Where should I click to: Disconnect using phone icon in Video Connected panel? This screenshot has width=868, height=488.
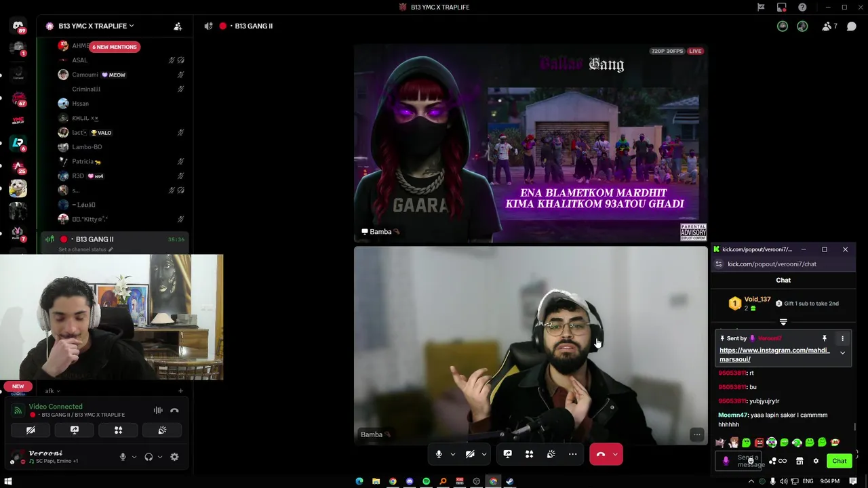pos(174,410)
